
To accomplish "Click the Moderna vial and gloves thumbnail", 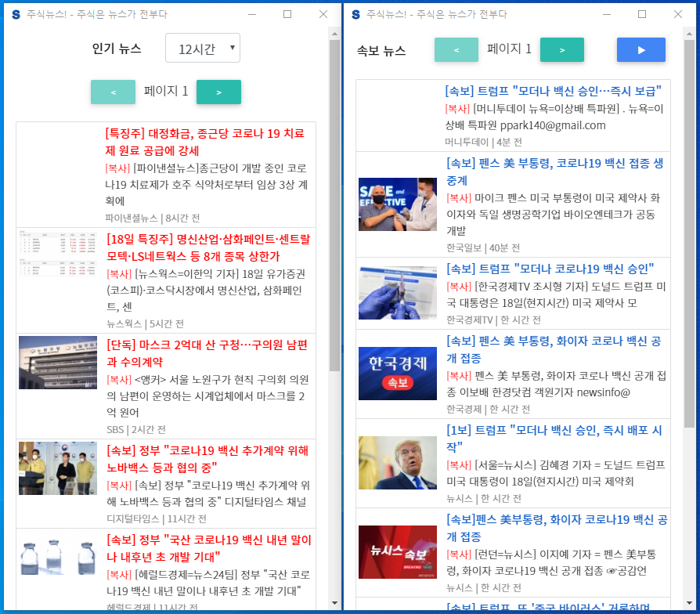I will point(398,293).
